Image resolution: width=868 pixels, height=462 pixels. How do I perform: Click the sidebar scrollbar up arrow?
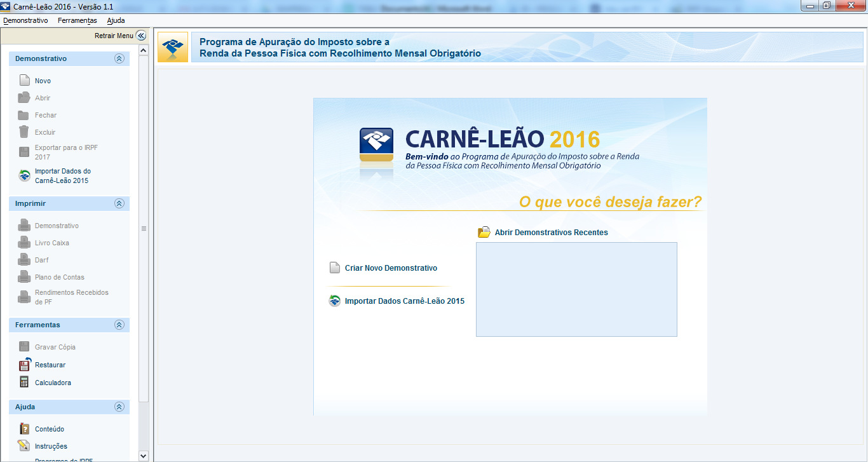[143, 50]
